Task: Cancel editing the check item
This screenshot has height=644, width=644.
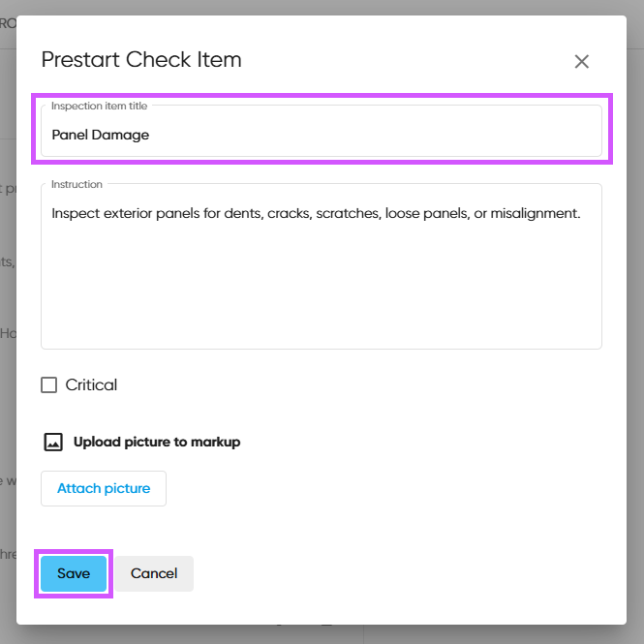Action: point(154,573)
